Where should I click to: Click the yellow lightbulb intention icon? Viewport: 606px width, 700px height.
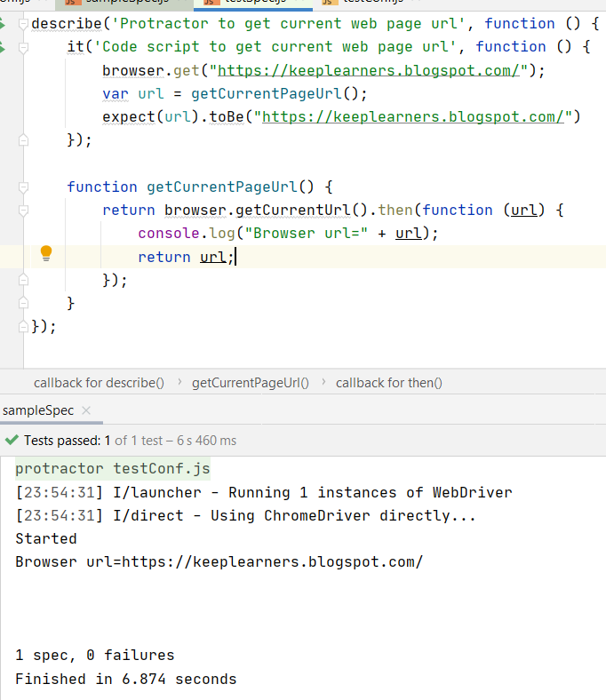point(46,253)
